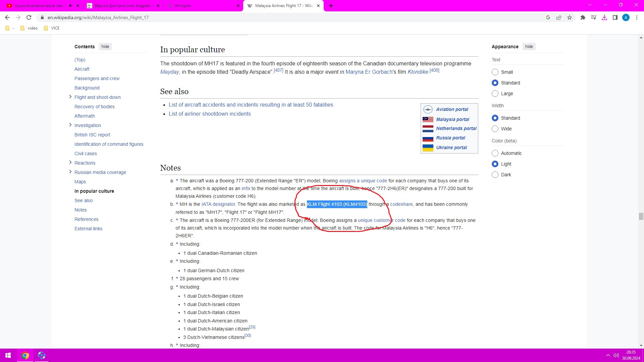Open the Windows Start menu
Screen dimensions: 644x362
tap(8, 355)
